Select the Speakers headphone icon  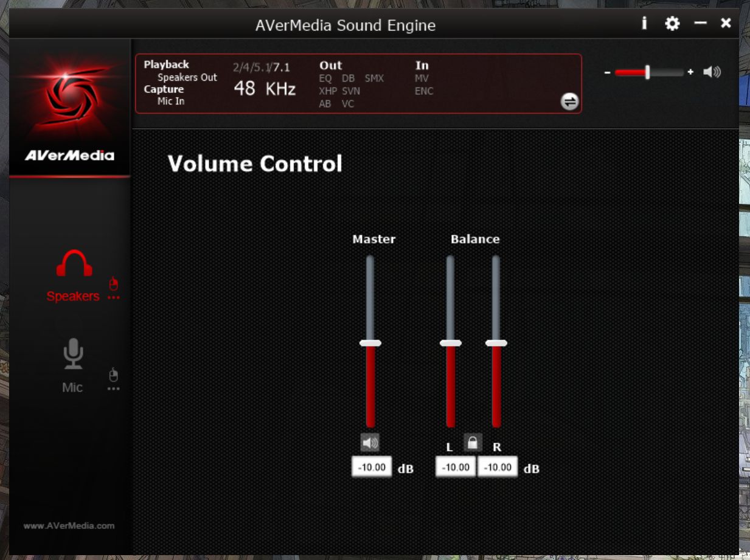point(74,264)
